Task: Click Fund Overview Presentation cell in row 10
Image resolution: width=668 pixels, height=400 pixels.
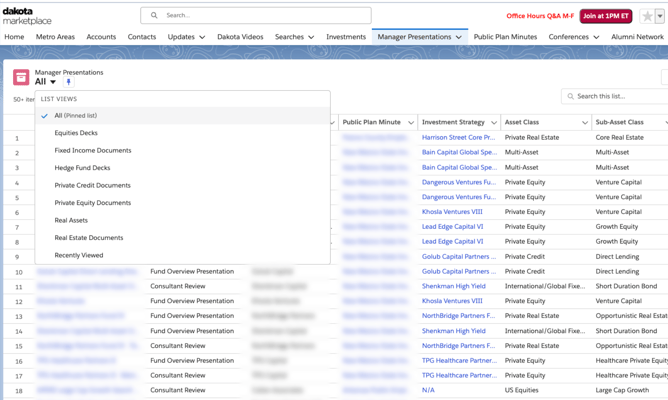Action: coord(192,271)
